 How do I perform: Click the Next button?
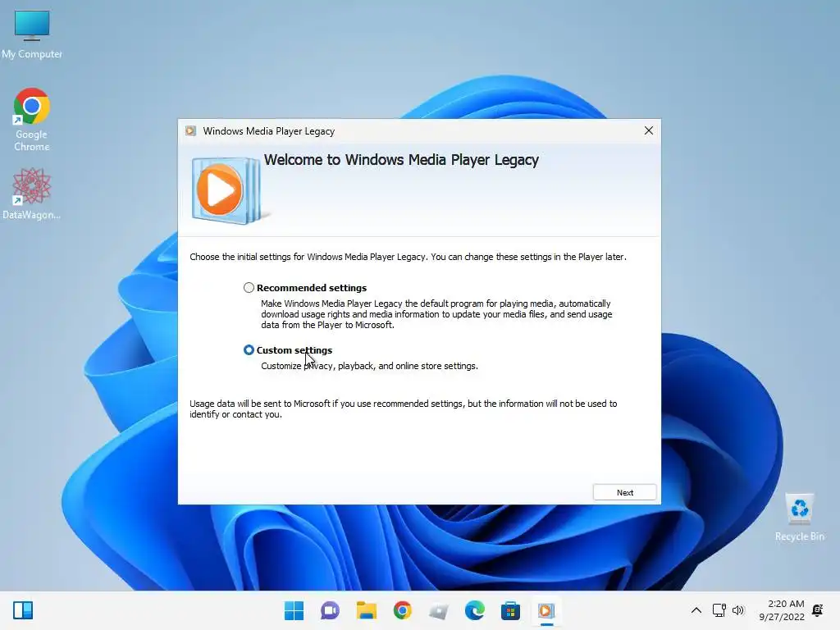click(x=624, y=492)
